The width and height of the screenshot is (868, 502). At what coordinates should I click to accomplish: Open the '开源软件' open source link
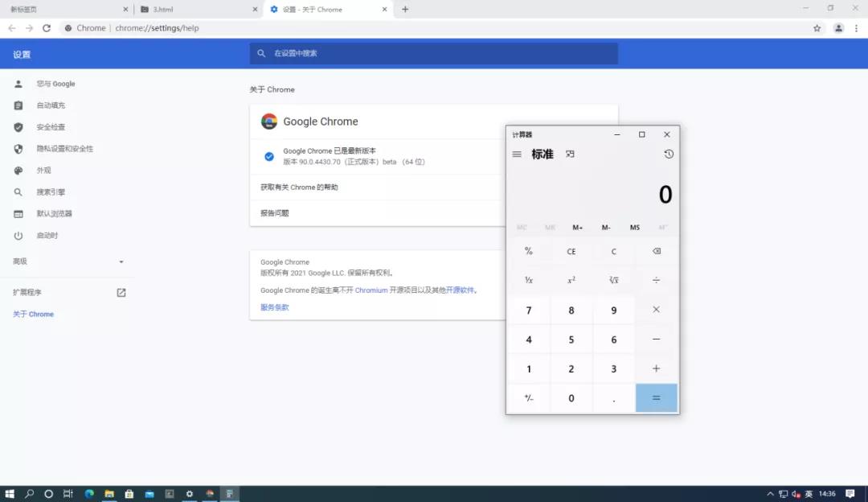[x=460, y=290]
